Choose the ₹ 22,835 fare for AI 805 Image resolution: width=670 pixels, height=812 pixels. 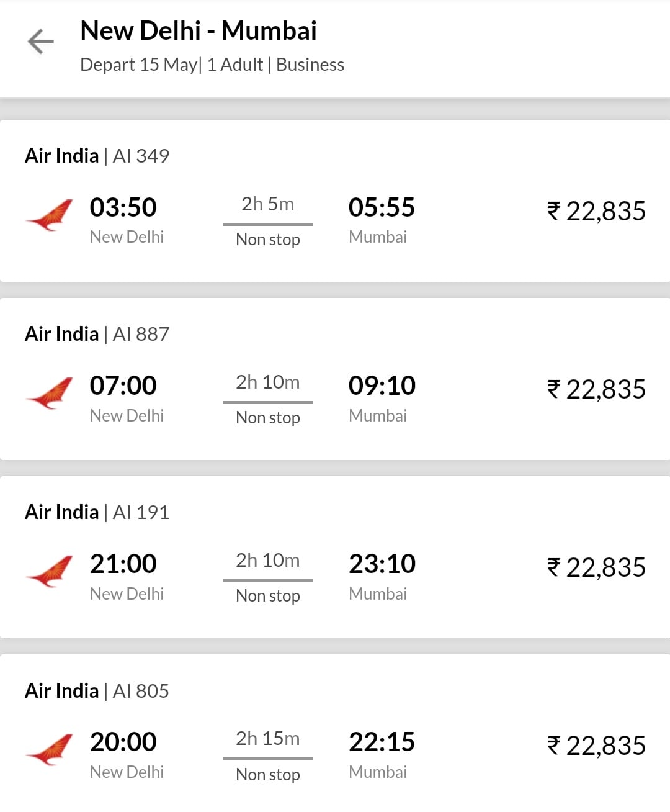[596, 746]
